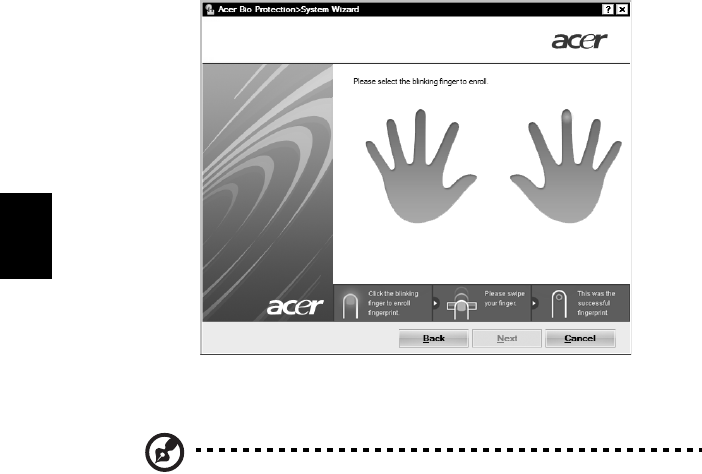
Task: Select the blinking right middle finger
Action: 566,117
